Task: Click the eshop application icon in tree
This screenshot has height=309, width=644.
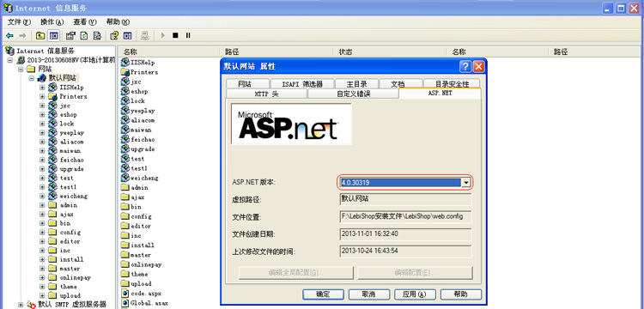Action: click(52, 114)
